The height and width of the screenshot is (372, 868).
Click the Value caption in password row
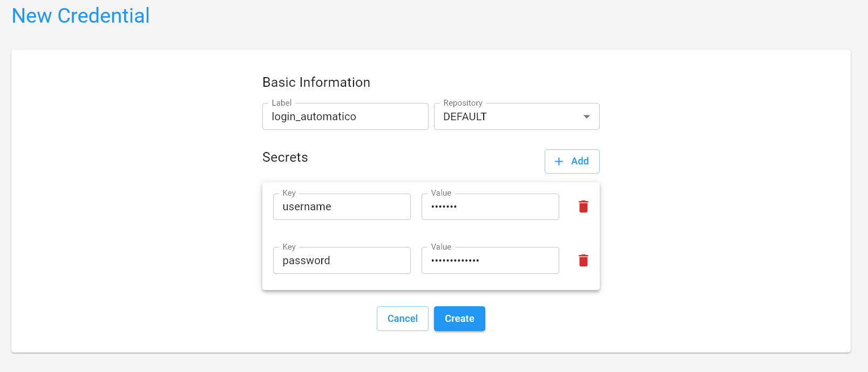[x=440, y=247]
